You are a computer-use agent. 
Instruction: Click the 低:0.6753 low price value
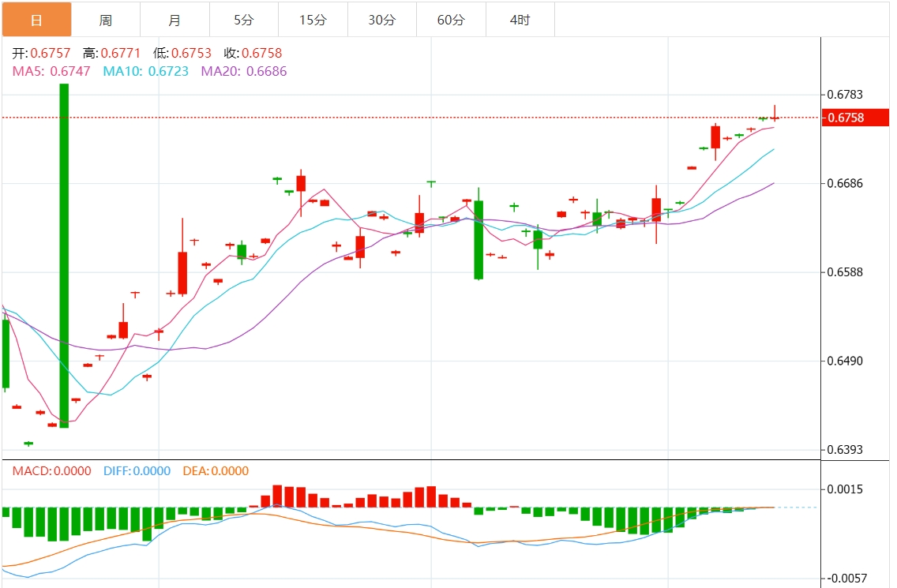pyautogui.click(x=182, y=53)
